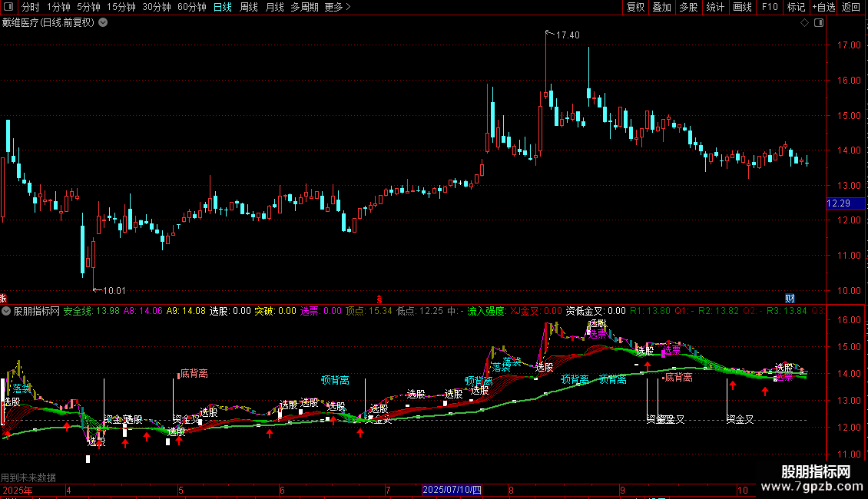Image resolution: width=868 pixels, height=499 pixels.
Task: Click the 17.40 high price label
Action: pos(568,35)
